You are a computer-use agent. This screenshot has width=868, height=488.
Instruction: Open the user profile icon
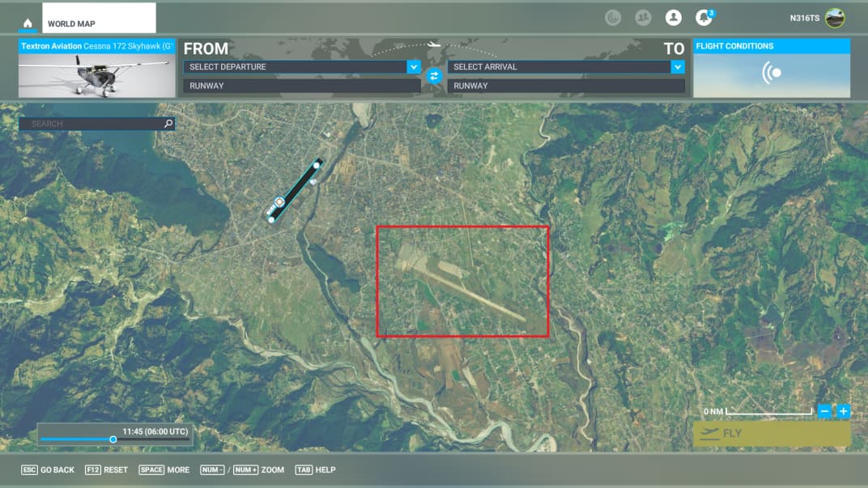click(673, 18)
